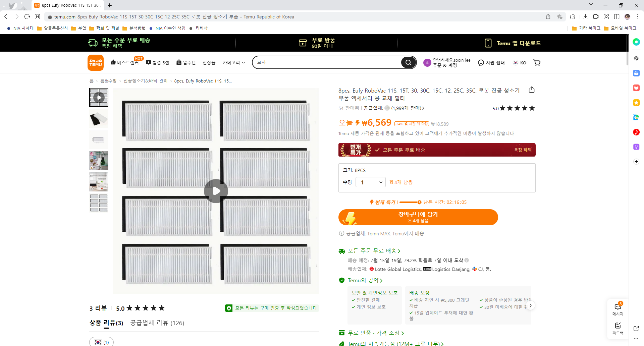Click the browser reload icon
This screenshot has height=346, width=644.
[x=27, y=17]
